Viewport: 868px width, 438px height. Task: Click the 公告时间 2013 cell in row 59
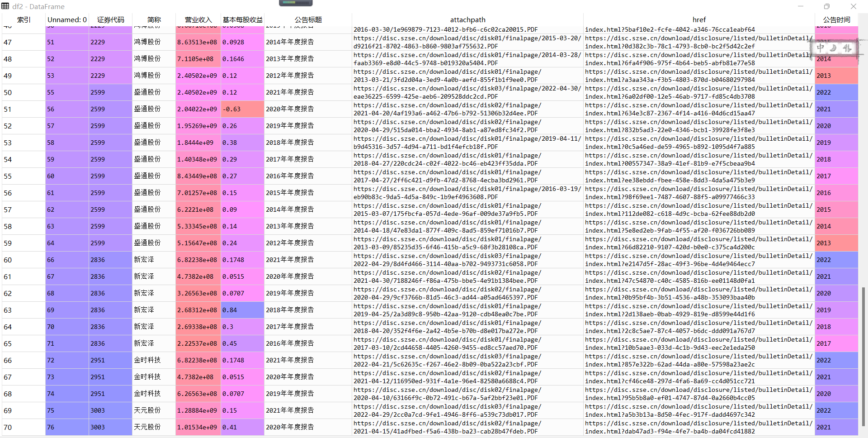point(836,243)
